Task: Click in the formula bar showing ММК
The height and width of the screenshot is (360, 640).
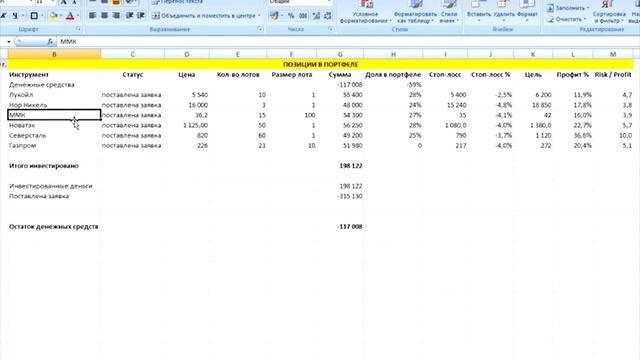Action: coord(347,42)
